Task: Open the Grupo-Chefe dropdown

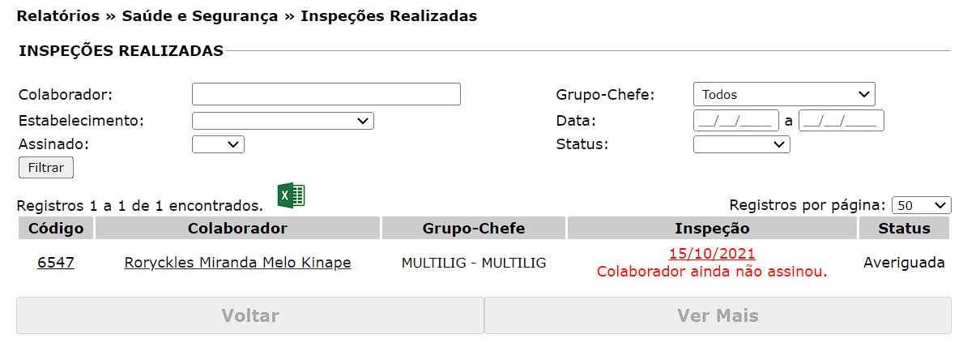Action: [x=783, y=95]
